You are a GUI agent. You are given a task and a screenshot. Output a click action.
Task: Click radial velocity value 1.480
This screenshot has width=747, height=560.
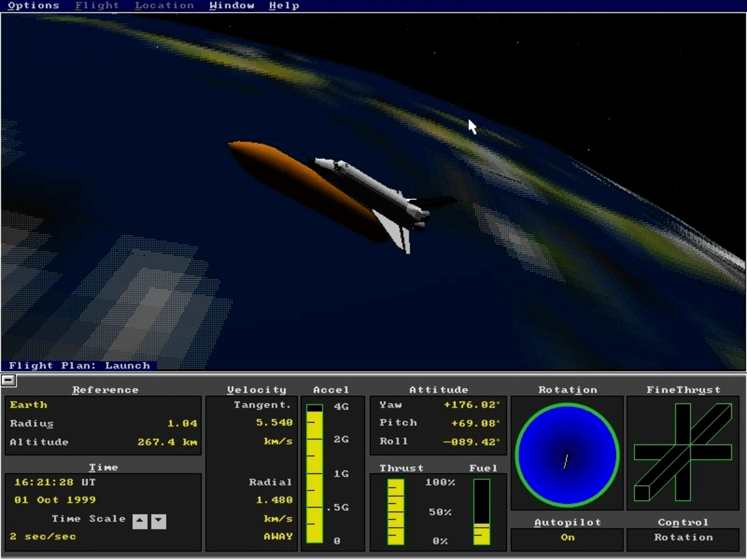coord(274,500)
